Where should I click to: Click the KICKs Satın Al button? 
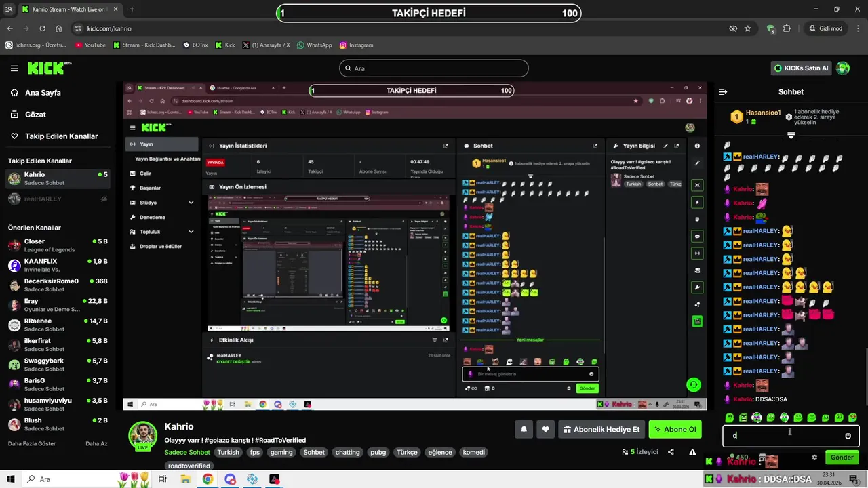[x=802, y=68]
